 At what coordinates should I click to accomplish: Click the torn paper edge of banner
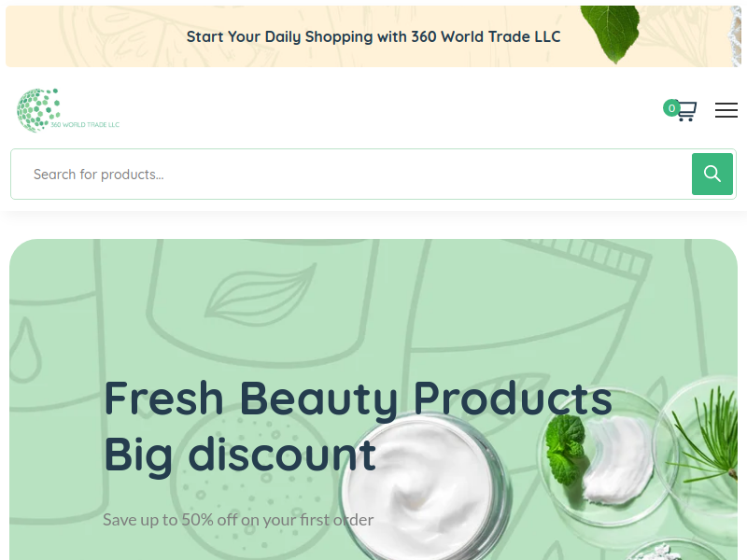734,36
